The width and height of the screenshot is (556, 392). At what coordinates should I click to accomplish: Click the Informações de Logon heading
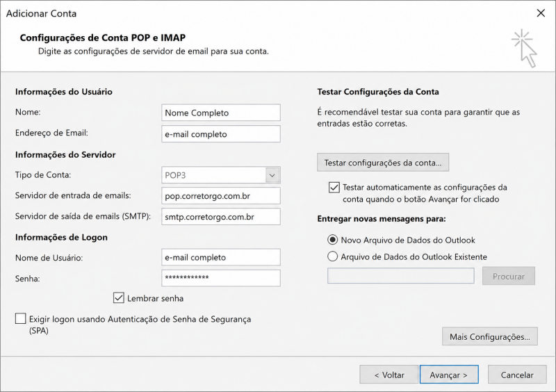(61, 237)
